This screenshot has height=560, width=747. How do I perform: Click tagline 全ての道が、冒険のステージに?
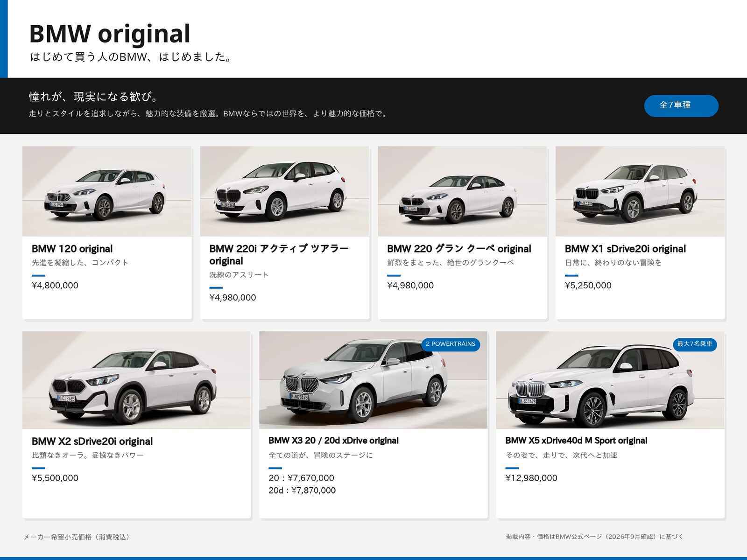(321, 455)
